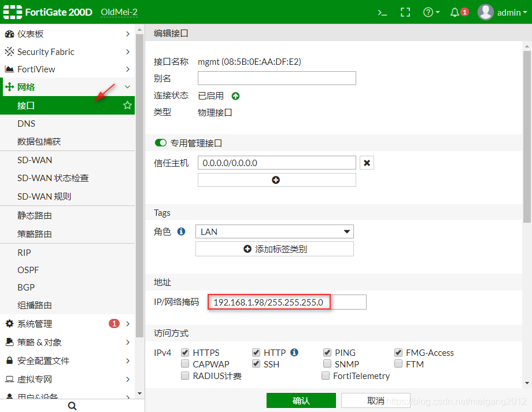Viewport: 532px width, 412px height.
Task: Click the sidebar scroll-down arrow
Action: 139,393
